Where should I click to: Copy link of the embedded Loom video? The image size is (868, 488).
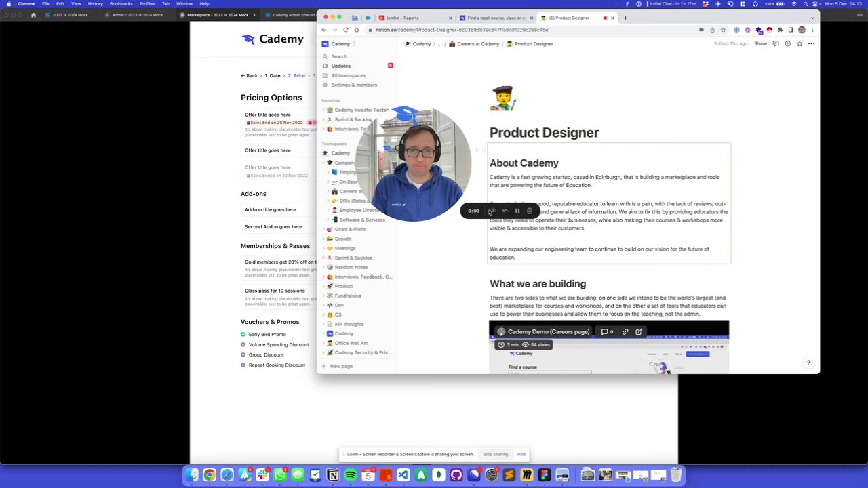pos(625,332)
